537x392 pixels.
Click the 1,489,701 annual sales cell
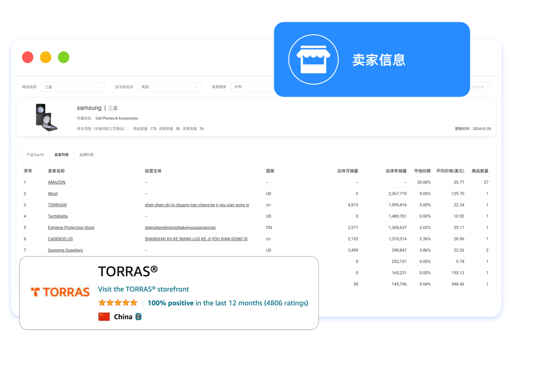397,216
